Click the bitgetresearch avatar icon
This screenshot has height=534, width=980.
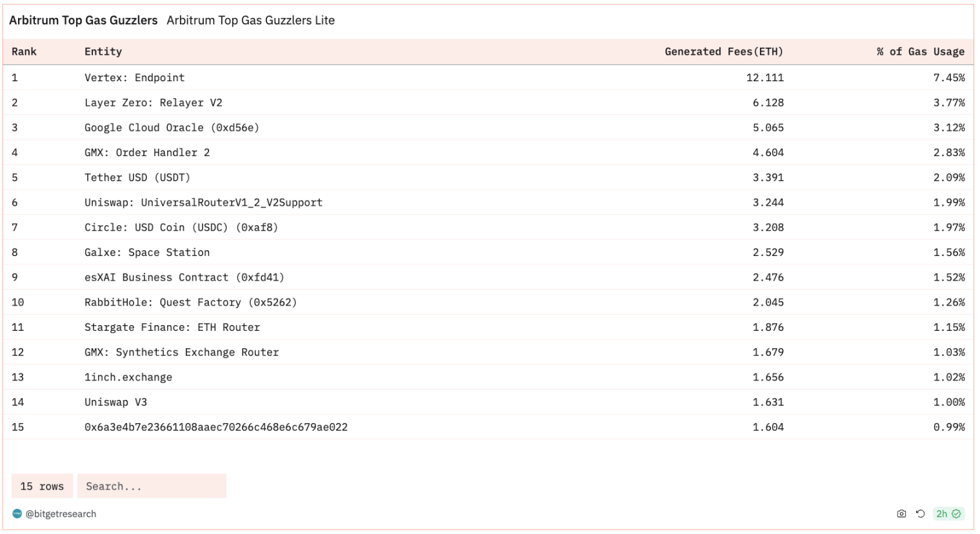click(17, 514)
